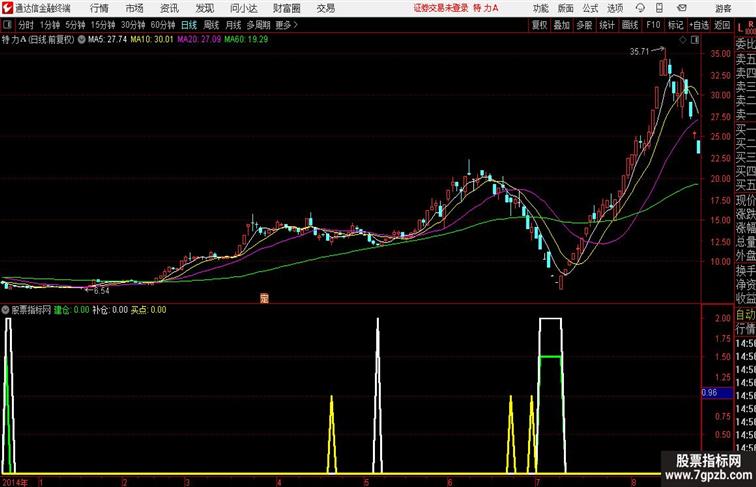Toggle the side panel icon near diamond
The height and width of the screenshot is (487, 756).
tap(694, 40)
